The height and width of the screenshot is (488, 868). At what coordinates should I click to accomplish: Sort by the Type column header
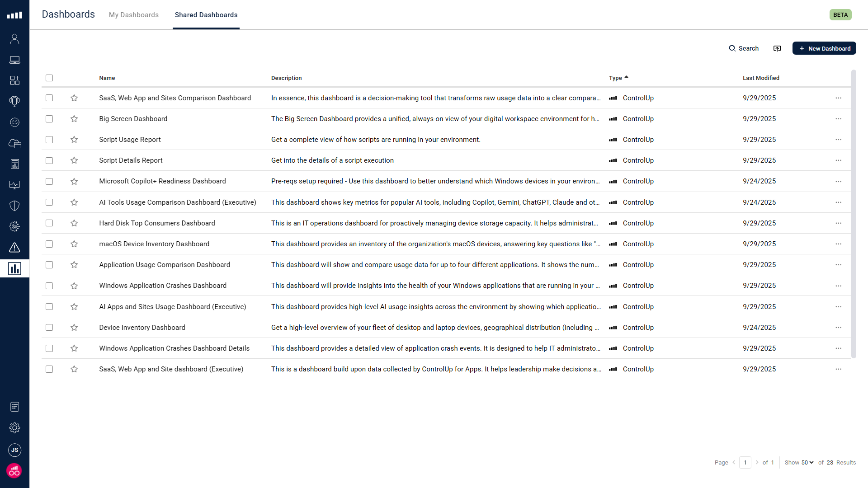click(615, 78)
